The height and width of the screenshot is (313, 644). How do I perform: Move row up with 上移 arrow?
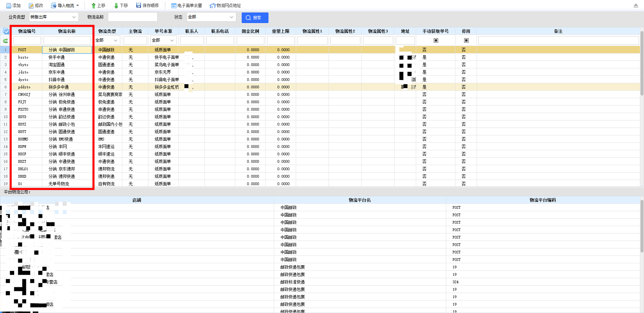(x=94, y=6)
